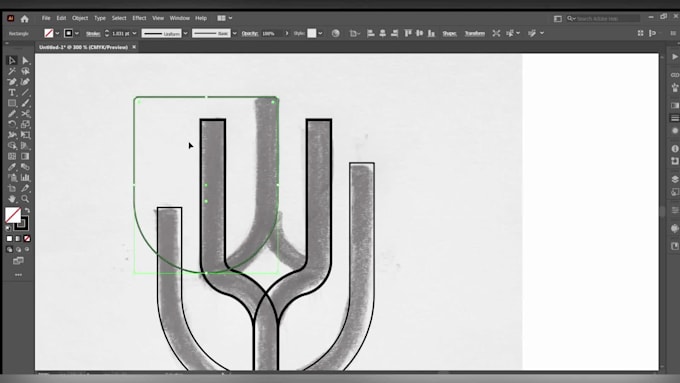The width and height of the screenshot is (680, 383).
Task: Select the Scale tool
Action: [25, 124]
